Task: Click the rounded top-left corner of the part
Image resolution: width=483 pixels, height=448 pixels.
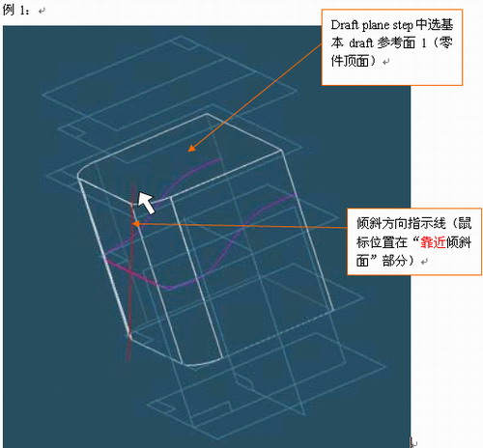Action: (84, 171)
